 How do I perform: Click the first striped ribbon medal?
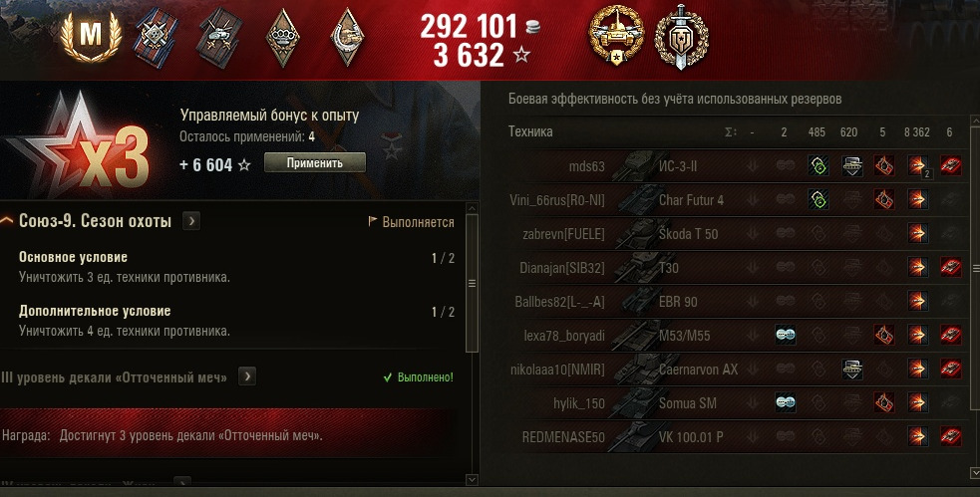point(156,38)
